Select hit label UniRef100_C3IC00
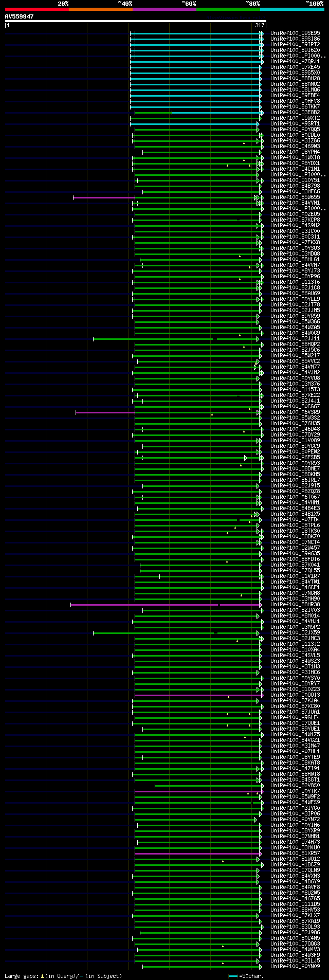 coord(295,231)
